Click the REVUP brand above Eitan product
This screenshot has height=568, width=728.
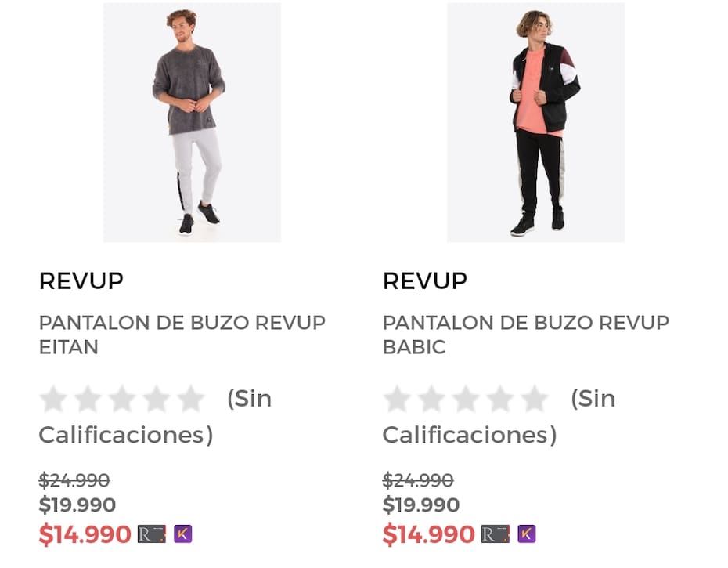(81, 280)
